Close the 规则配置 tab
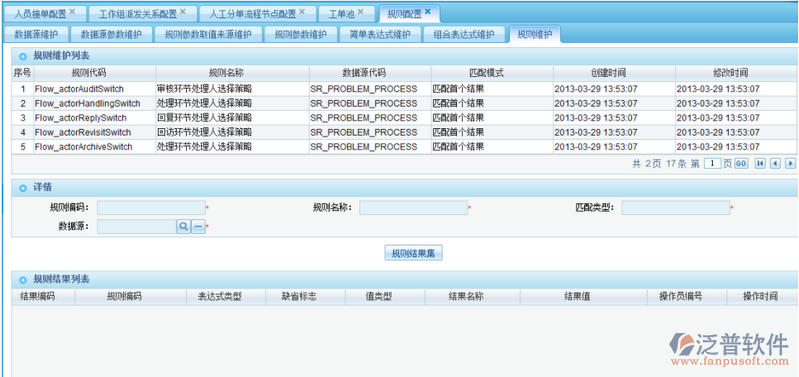The height and width of the screenshot is (377, 799). 428,11
